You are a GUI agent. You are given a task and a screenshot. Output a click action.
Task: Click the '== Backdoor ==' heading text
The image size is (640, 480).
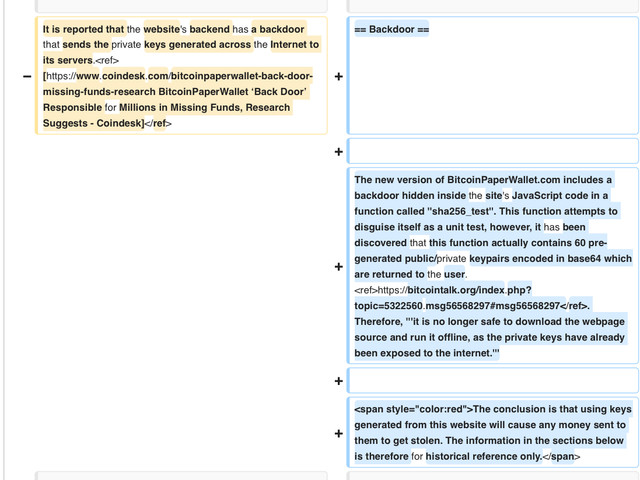pyautogui.click(x=392, y=29)
